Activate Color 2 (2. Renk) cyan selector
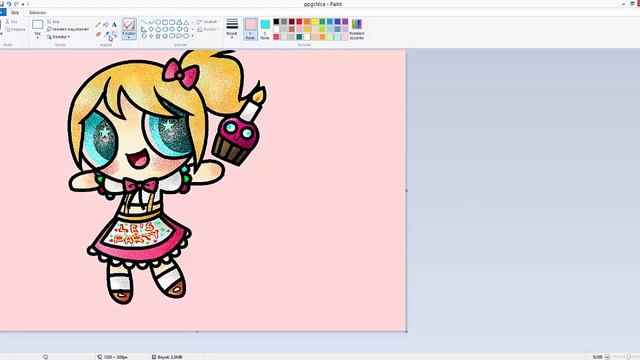Screen dimensions: 640x360 [265, 29]
